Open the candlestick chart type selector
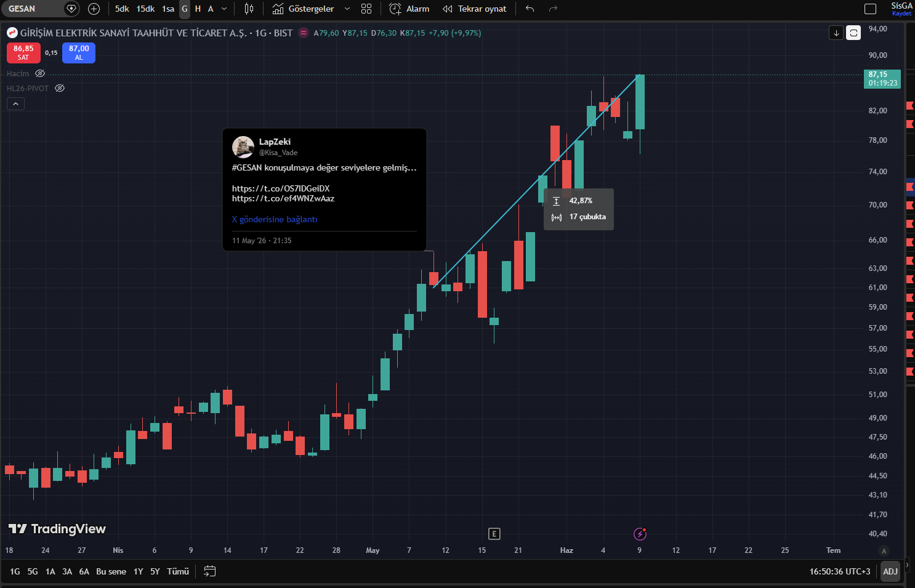The image size is (915, 588). 249,9
